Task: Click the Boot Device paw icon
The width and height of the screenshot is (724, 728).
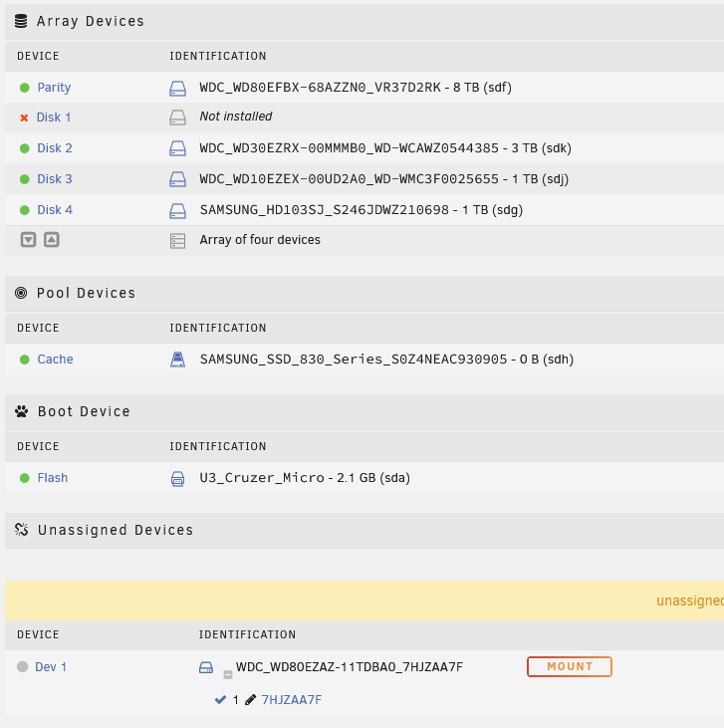Action: [x=21, y=411]
